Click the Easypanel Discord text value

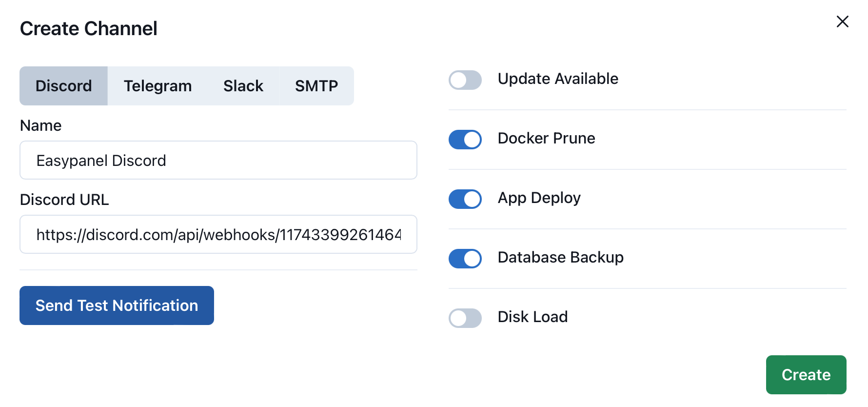(101, 160)
